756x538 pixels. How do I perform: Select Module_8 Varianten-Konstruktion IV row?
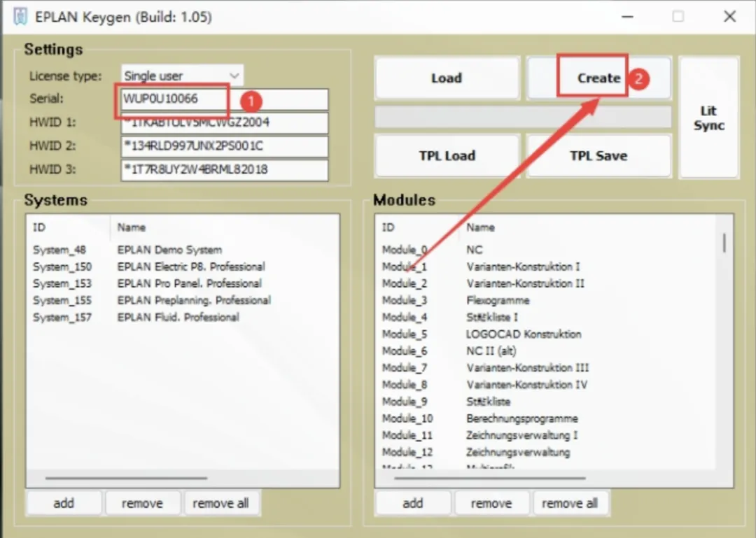coord(546,385)
